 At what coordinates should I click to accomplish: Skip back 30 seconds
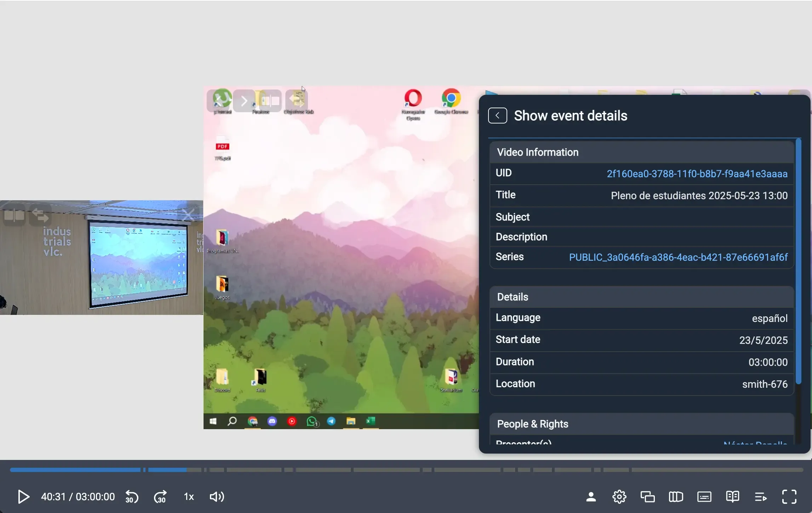131,497
